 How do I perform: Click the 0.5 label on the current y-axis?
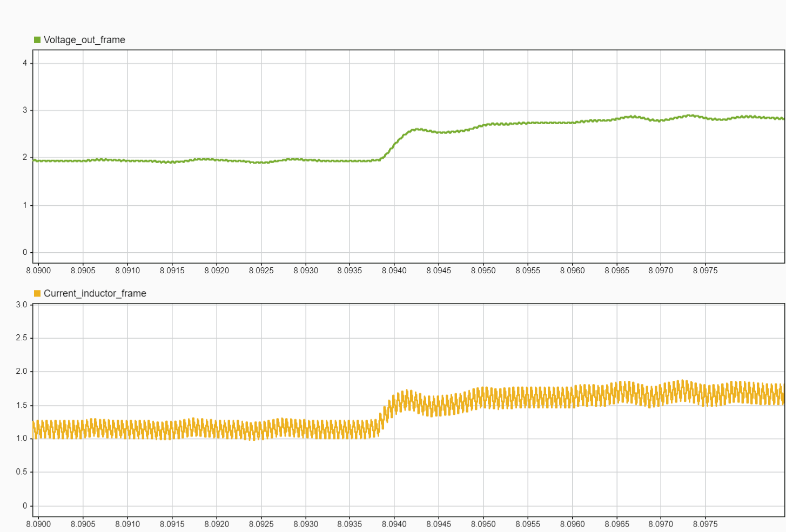[x=22, y=472]
